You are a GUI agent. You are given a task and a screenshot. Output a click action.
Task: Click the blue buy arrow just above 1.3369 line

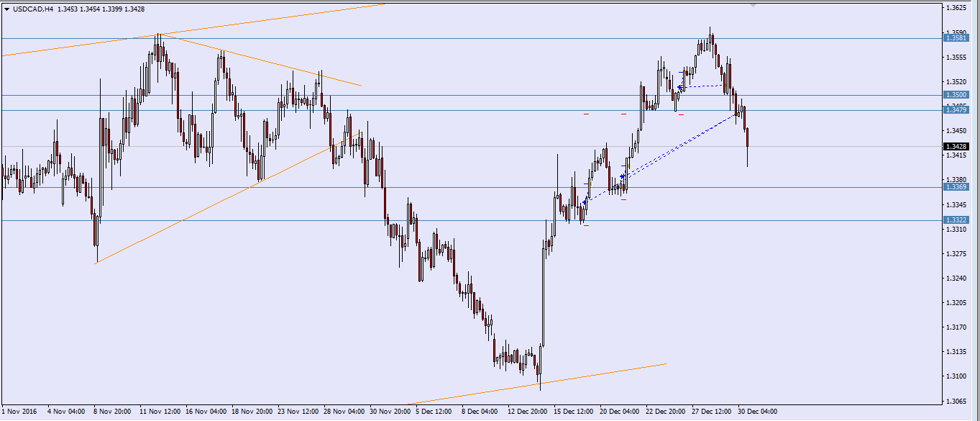pyautogui.click(x=623, y=176)
